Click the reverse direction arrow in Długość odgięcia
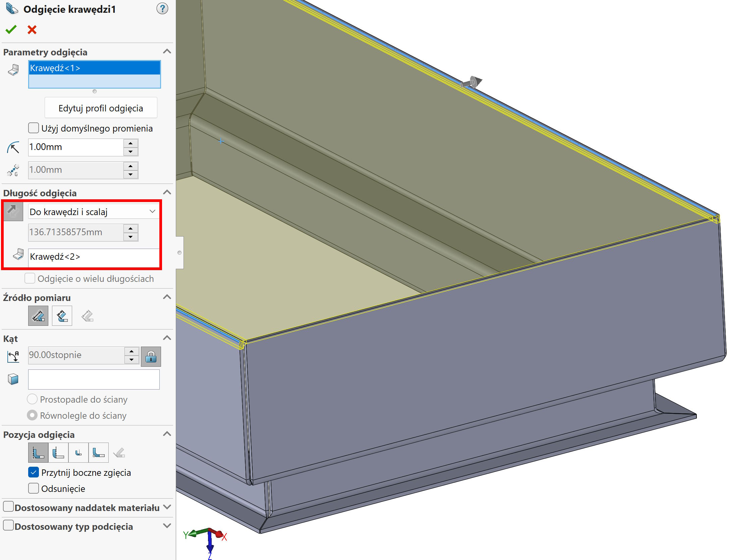Image resolution: width=729 pixels, height=560 pixels. (13, 211)
